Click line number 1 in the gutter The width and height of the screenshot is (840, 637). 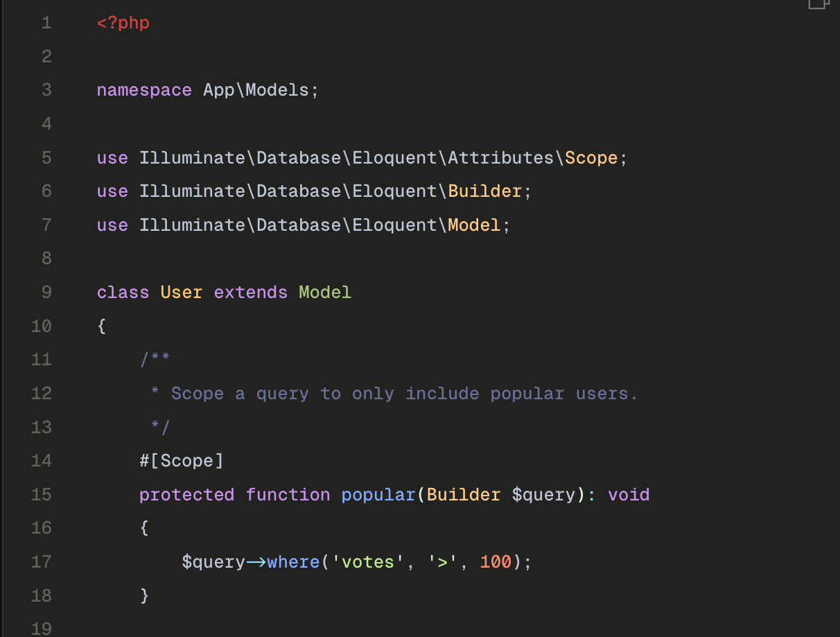tap(46, 23)
